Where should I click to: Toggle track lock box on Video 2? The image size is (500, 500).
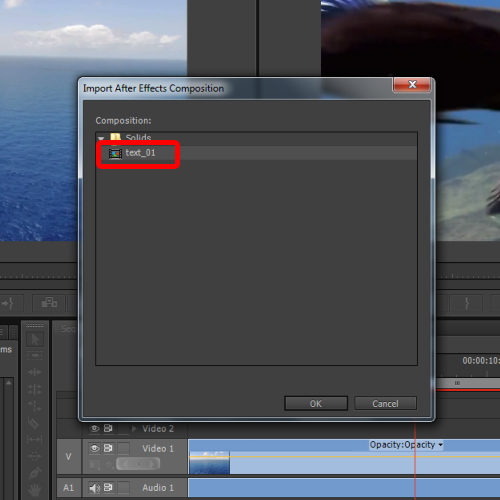124,429
